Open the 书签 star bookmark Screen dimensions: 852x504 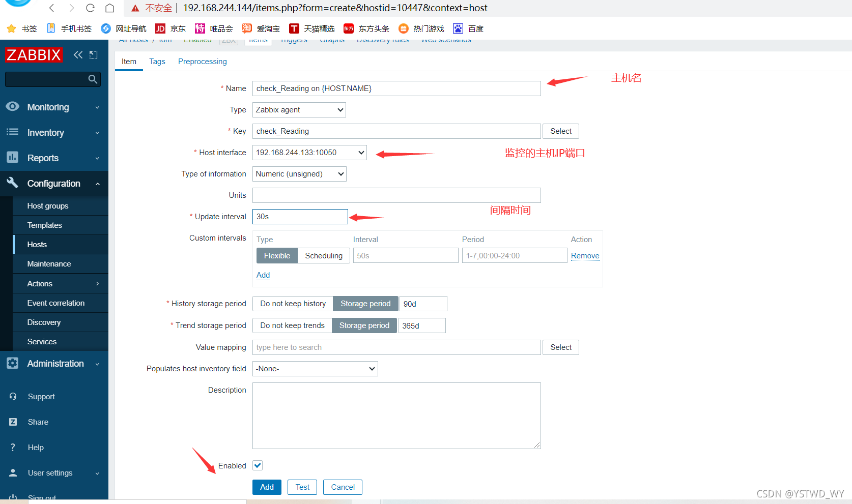coord(22,28)
